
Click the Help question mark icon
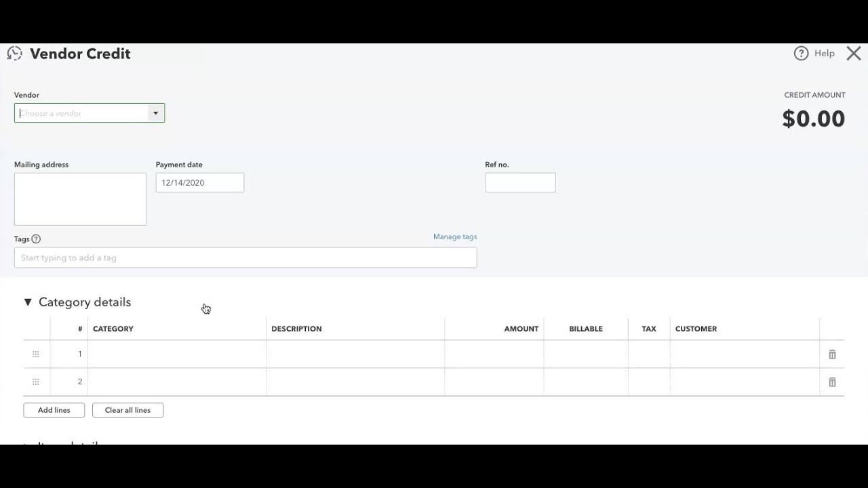tap(801, 54)
